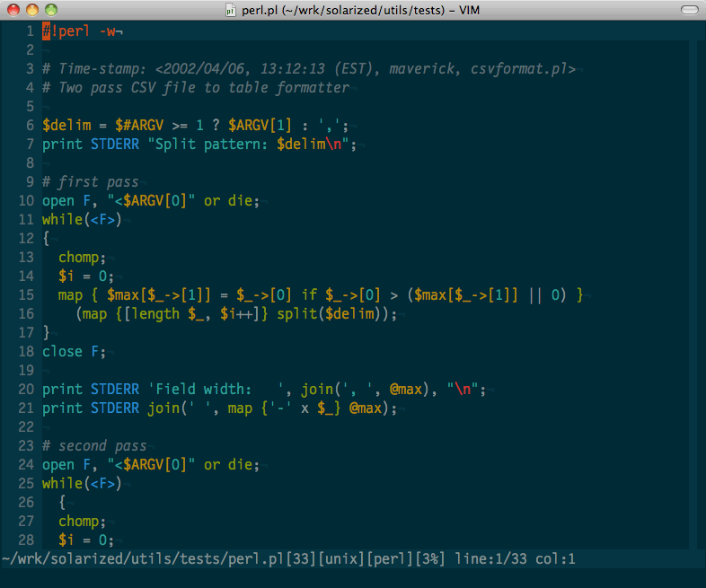Click the "chomp;" statement on line 13
The image size is (706, 588).
coord(83,258)
